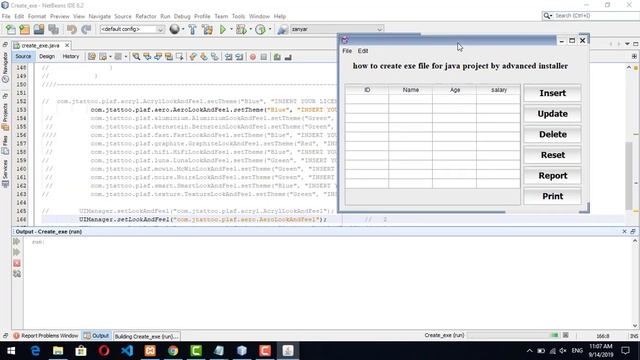Click the Save All toolbar icon
The height and width of the screenshot is (360, 640).
(53, 29)
